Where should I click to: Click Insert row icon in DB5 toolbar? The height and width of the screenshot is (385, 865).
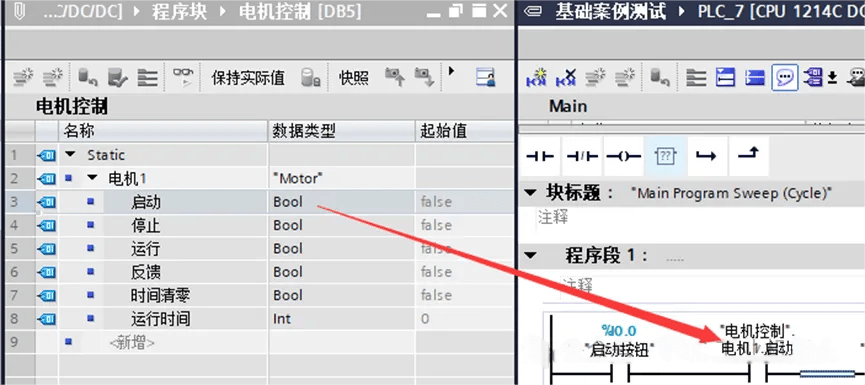coord(23,77)
